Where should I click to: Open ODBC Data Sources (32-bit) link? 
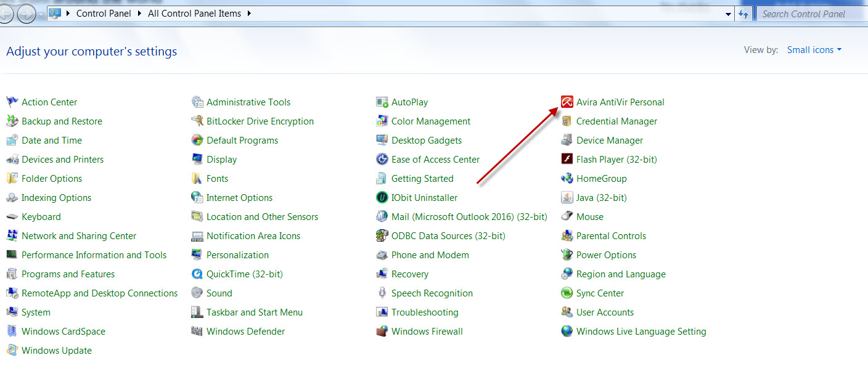(448, 236)
